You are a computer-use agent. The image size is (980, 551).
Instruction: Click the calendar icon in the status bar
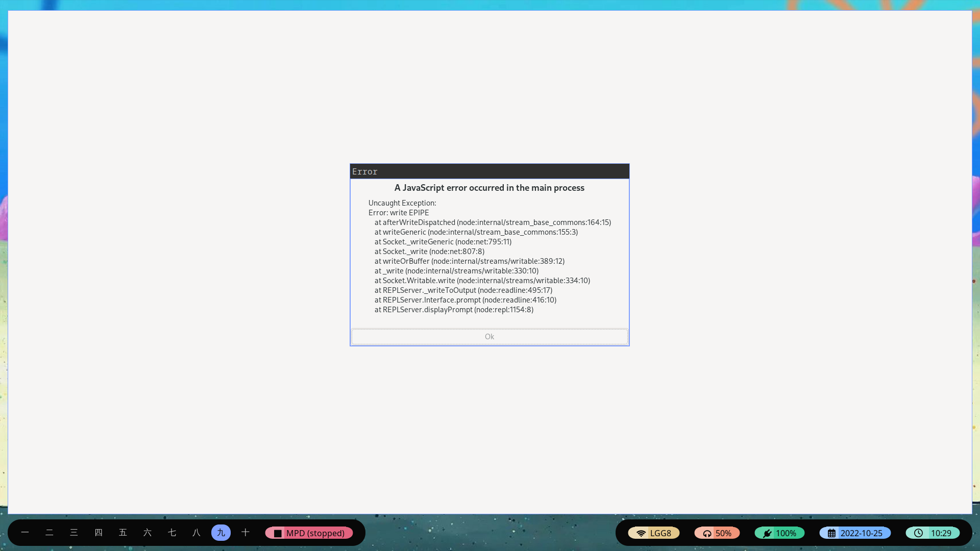coord(832,533)
